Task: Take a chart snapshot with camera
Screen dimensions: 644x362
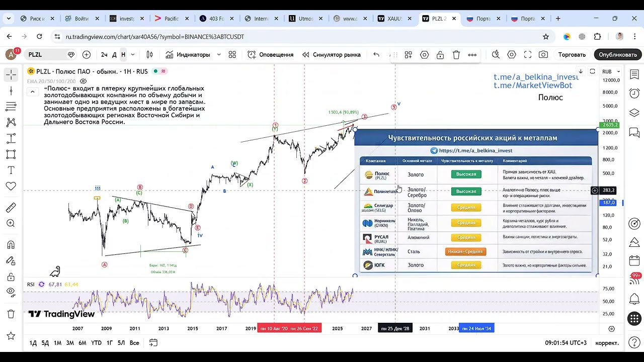Action: coord(543,54)
